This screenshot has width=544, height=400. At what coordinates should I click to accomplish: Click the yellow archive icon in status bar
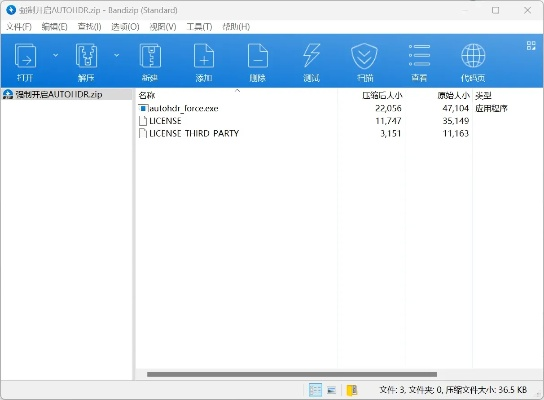352,390
